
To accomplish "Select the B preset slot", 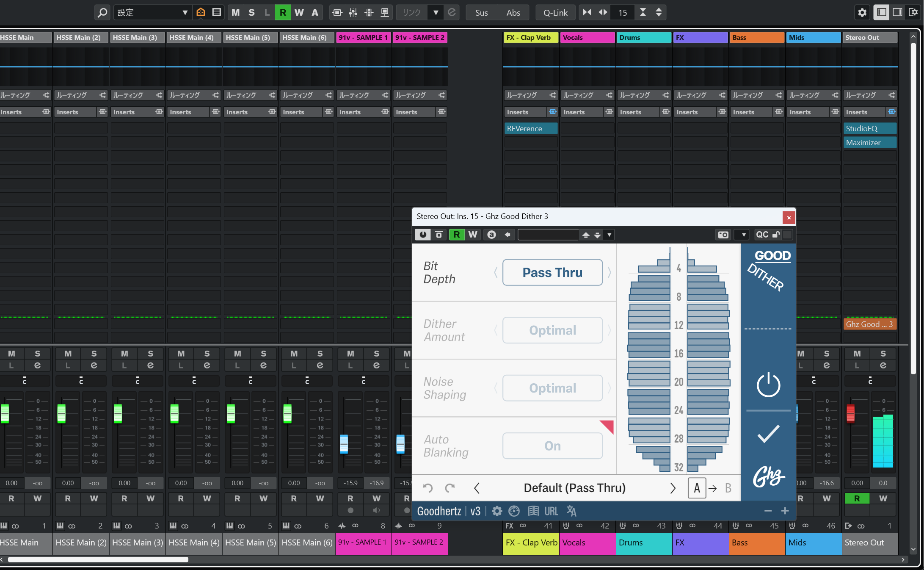I will 728,488.
